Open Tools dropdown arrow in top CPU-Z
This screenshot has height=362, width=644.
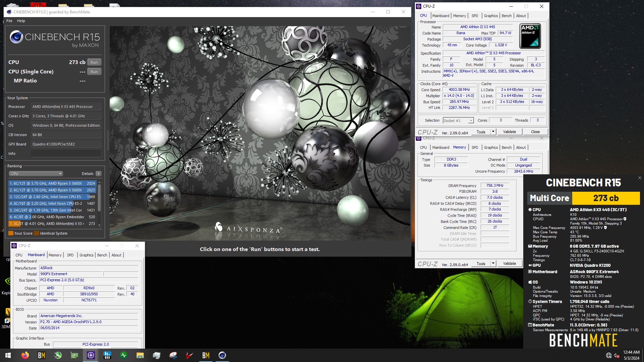pos(493,132)
